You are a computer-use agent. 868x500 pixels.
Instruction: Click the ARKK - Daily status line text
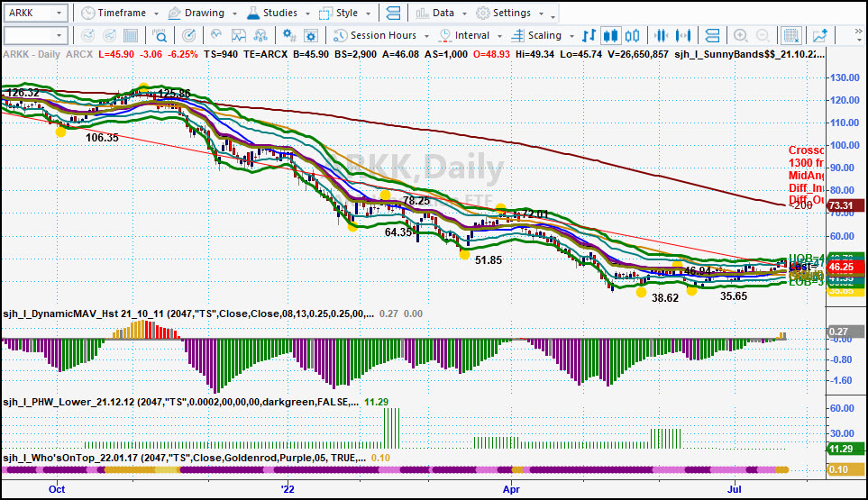click(32, 55)
